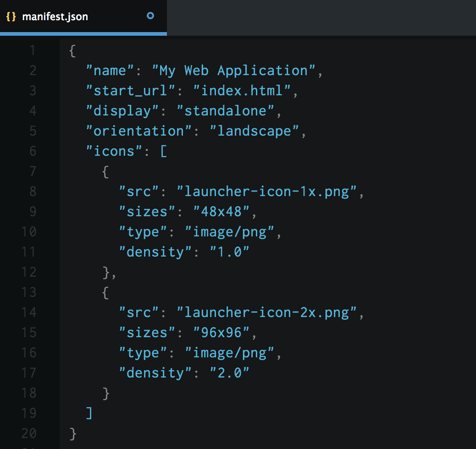Image resolution: width=476 pixels, height=449 pixels.
Task: Click the "landscape" value
Action: 254,131
